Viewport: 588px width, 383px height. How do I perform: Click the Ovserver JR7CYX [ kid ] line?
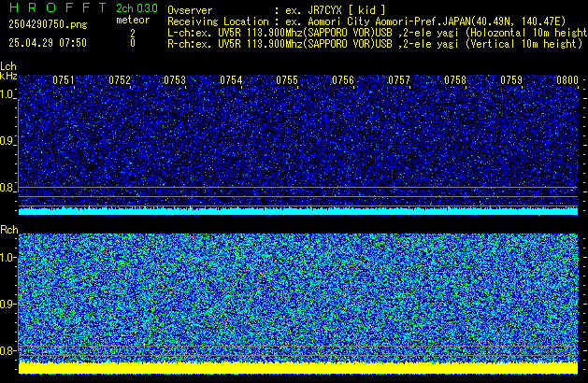click(277, 10)
